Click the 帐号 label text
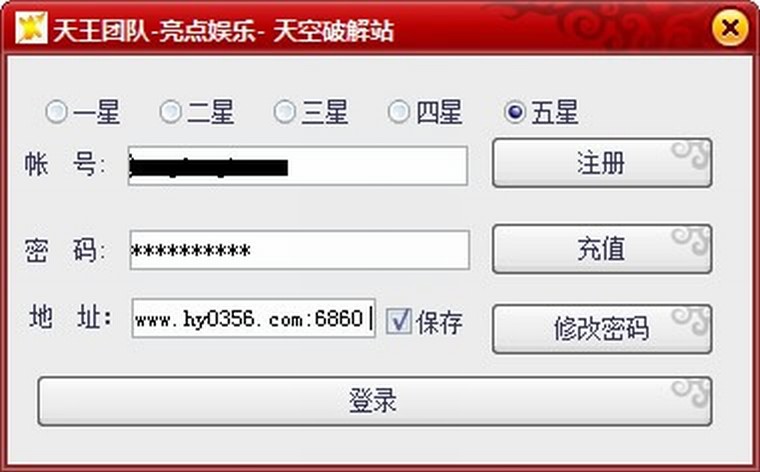 65,164
